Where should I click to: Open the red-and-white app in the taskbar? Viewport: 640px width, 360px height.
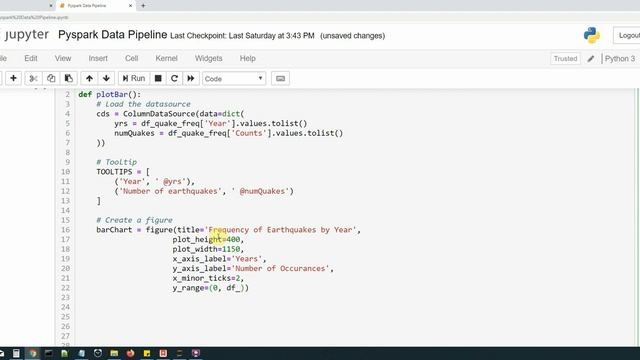pos(163,353)
